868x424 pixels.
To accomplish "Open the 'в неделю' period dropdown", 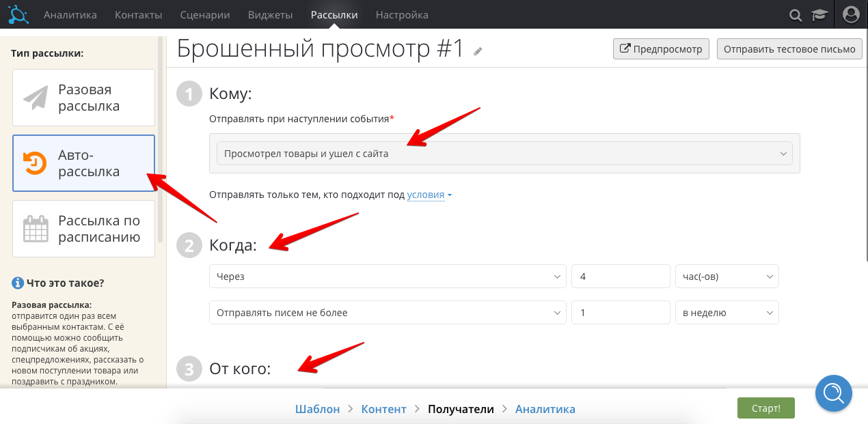I will coord(727,313).
